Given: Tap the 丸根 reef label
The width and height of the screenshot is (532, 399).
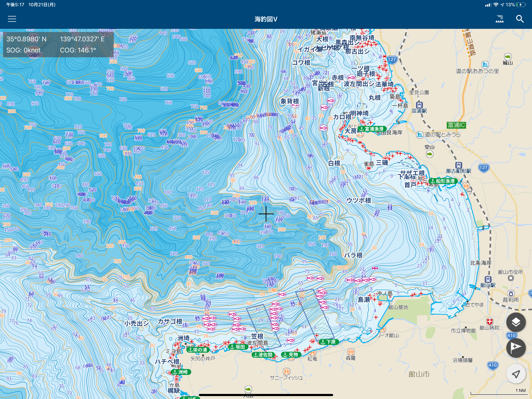Looking at the screenshot, I should pos(375,97).
